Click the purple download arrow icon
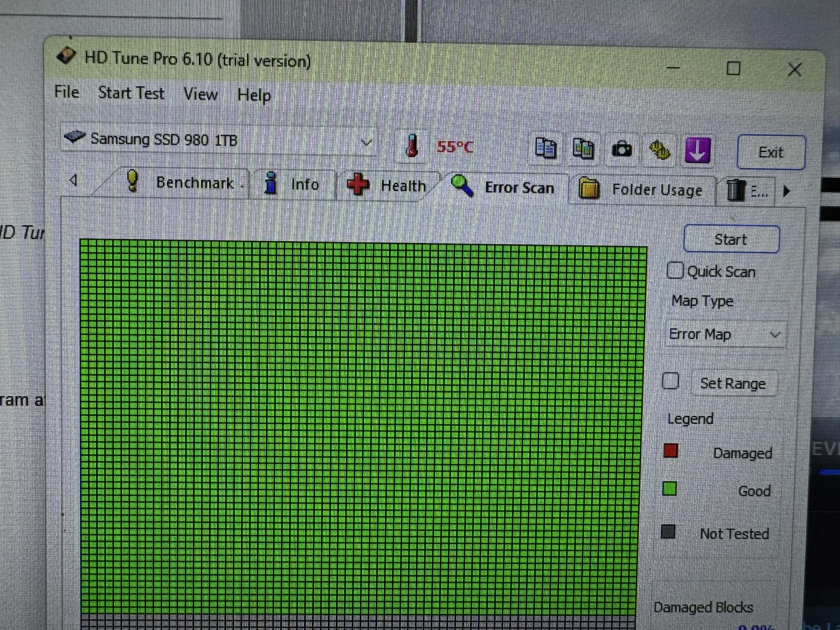The image size is (840, 630). 698,151
